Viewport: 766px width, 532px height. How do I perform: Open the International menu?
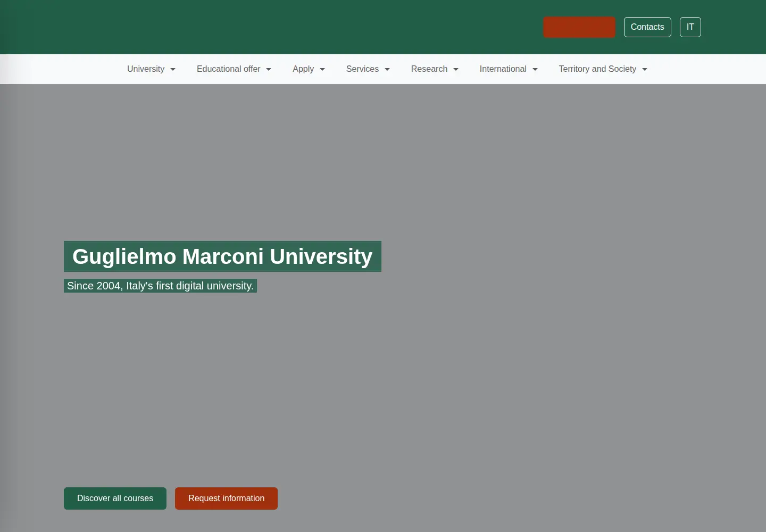coord(509,69)
